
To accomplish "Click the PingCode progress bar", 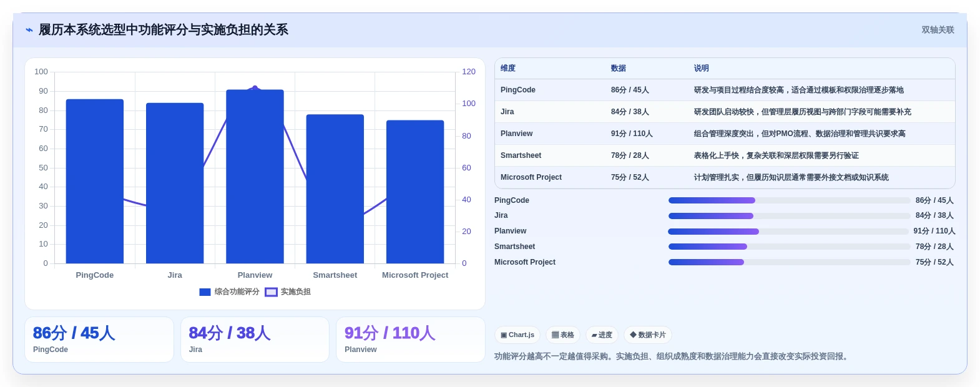I will pos(790,200).
